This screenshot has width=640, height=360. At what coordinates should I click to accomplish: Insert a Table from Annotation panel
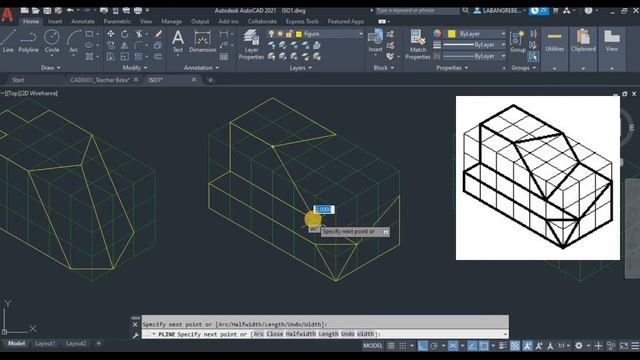[x=224, y=57]
